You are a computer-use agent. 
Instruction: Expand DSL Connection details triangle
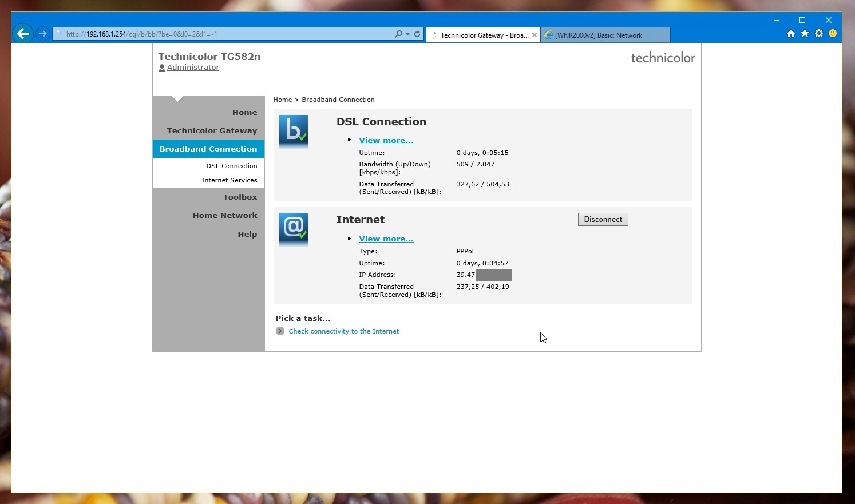coord(350,140)
